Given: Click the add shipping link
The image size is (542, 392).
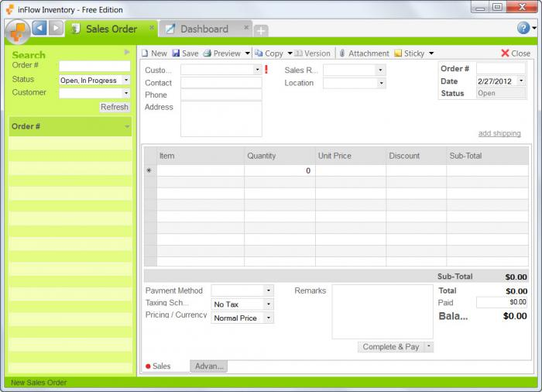Looking at the screenshot, I should coord(499,133).
